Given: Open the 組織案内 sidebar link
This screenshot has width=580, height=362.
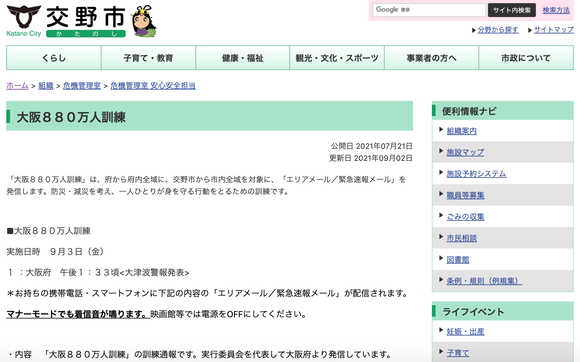Looking at the screenshot, I should 462,131.
